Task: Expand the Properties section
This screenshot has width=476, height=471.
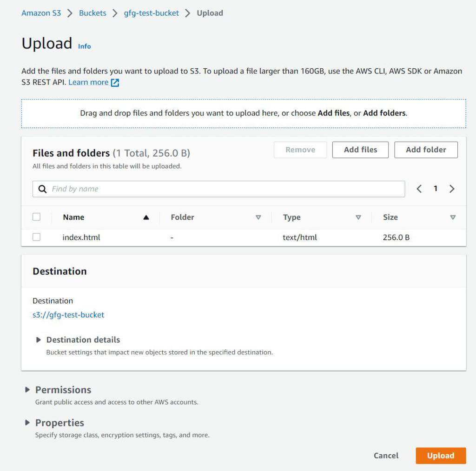Action: [27, 423]
